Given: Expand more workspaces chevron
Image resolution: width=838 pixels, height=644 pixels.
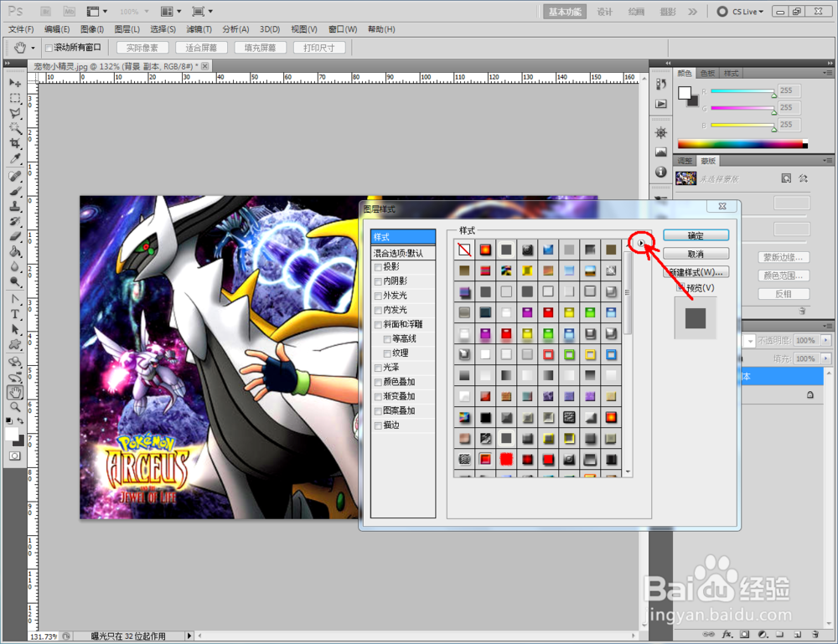Looking at the screenshot, I should click(693, 12).
